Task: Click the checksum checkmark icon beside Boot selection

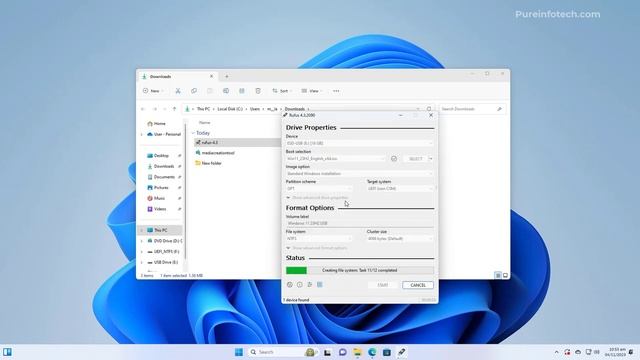Action: [394, 158]
